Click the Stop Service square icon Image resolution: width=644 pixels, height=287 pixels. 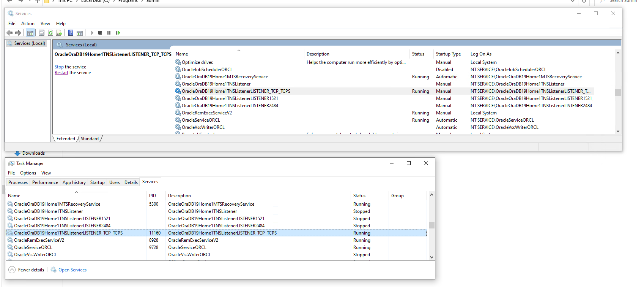[100, 33]
